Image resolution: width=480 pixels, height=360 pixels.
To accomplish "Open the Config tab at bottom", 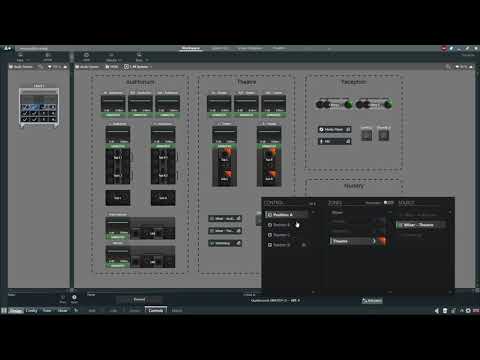I will tap(32, 310).
